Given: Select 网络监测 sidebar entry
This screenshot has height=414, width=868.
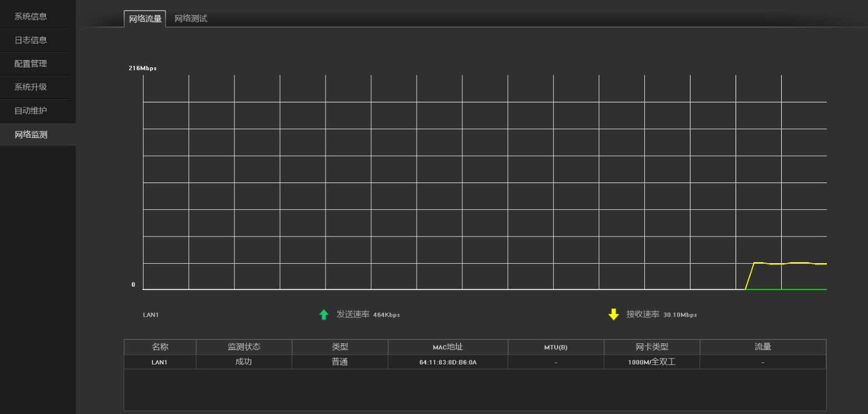Looking at the screenshot, I should [37, 135].
